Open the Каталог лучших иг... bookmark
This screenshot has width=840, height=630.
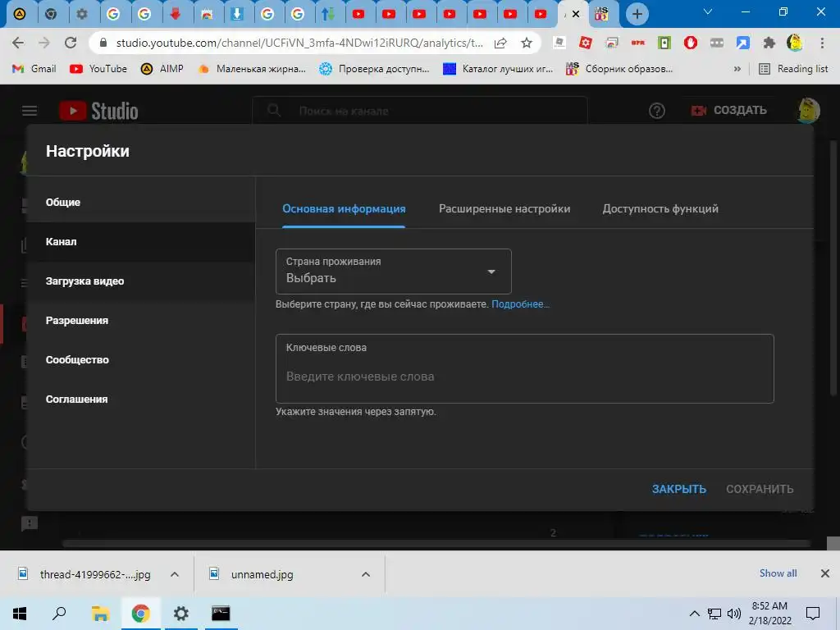pos(498,69)
